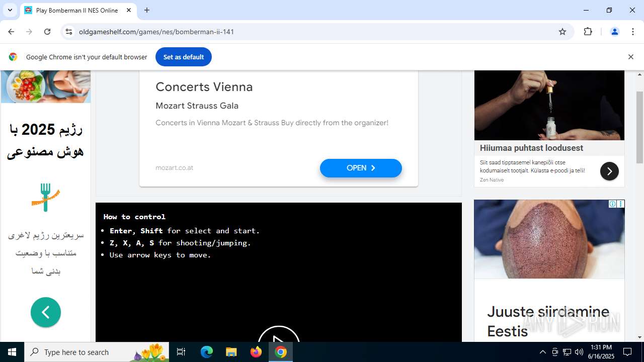Reload the current page
This screenshot has width=644, height=362.
(x=47, y=32)
